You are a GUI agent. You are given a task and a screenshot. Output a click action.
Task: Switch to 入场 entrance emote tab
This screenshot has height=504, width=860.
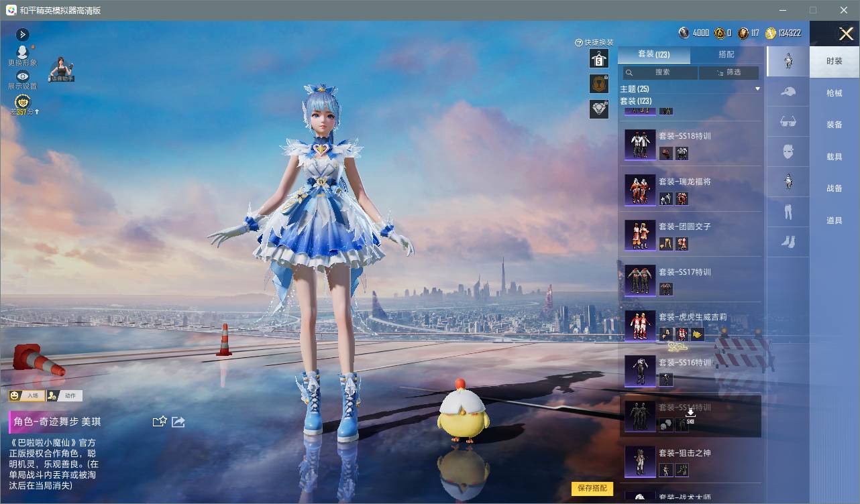coord(27,395)
